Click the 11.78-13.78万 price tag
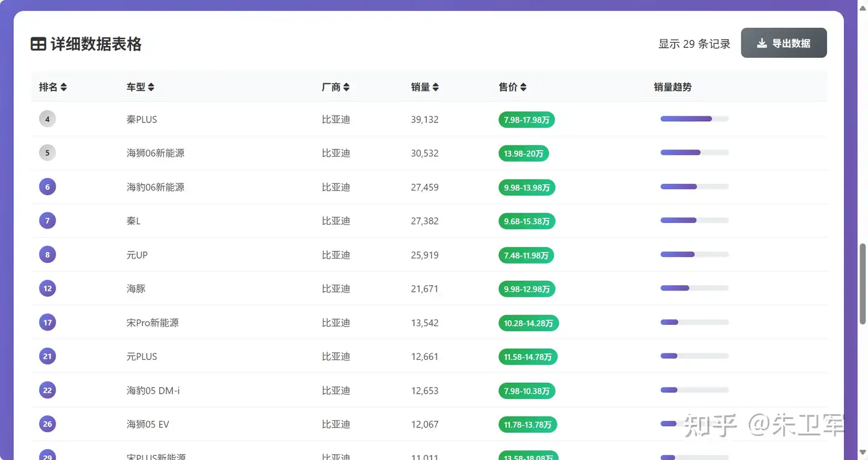 pos(528,424)
